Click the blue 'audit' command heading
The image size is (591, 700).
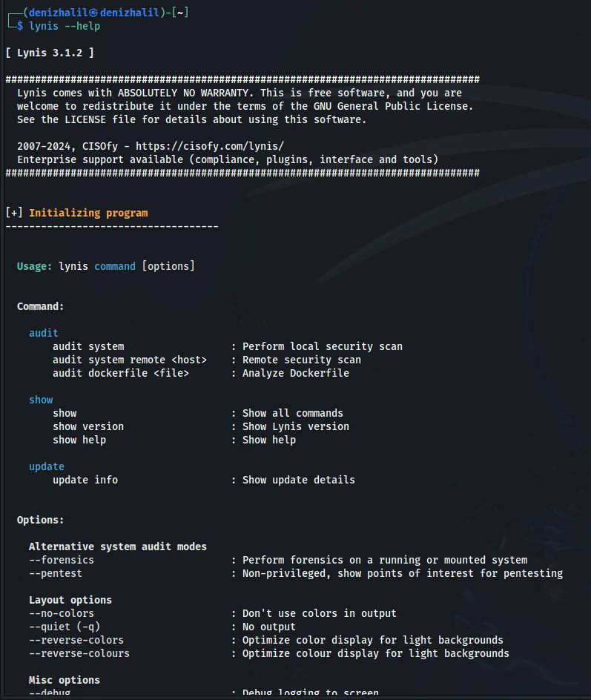[43, 333]
